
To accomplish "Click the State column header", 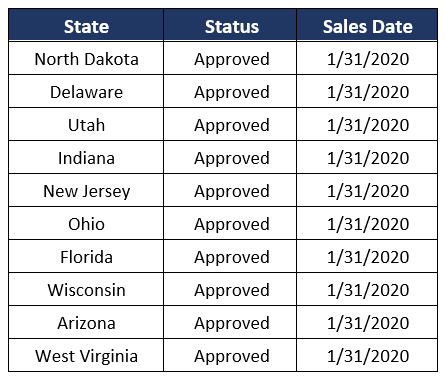I will 86,25.
